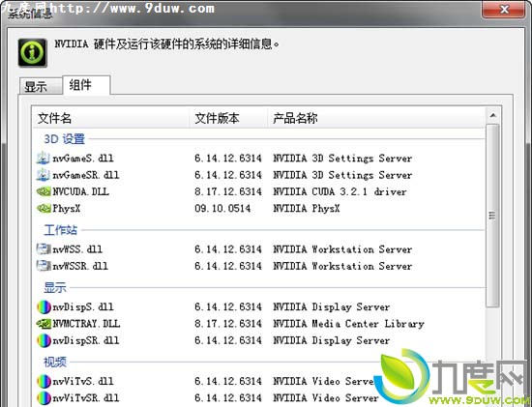Click nvDispSR.dll's NVIDIA Display Server text
The width and height of the screenshot is (532, 407).
[x=332, y=340]
